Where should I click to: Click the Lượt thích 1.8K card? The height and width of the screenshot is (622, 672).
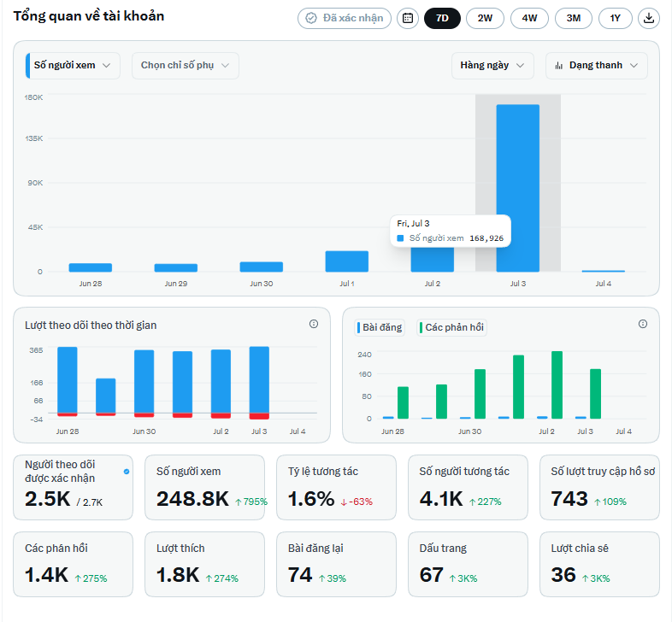(x=205, y=564)
